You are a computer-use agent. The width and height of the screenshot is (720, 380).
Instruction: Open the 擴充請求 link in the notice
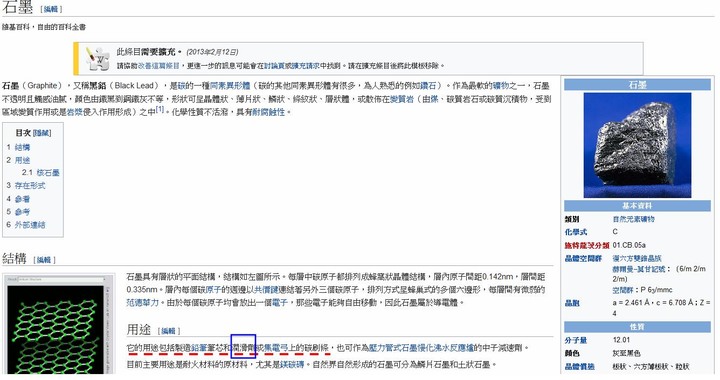305,66
